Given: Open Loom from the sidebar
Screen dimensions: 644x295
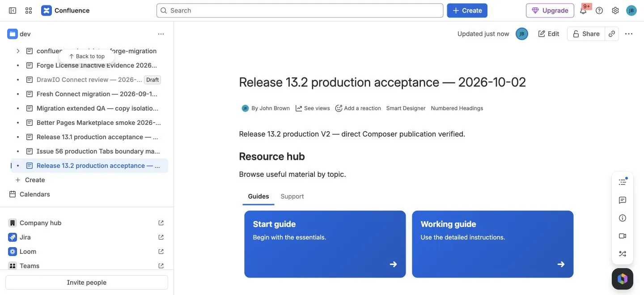Looking at the screenshot, I should pos(28,252).
